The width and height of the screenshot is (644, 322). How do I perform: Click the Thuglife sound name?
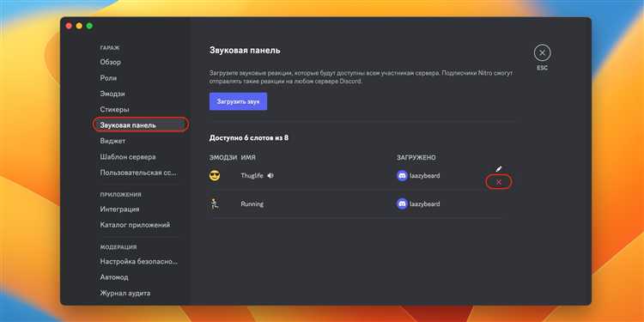pyautogui.click(x=252, y=176)
